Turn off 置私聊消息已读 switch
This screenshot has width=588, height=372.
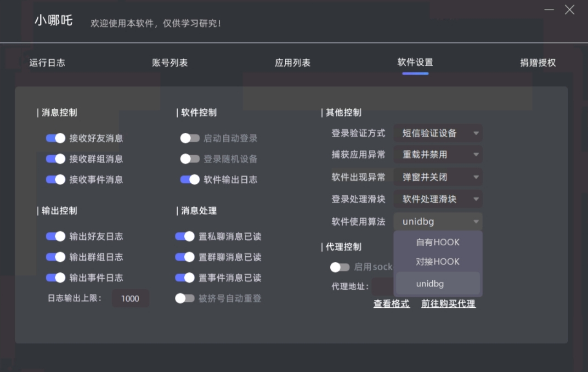(x=185, y=237)
